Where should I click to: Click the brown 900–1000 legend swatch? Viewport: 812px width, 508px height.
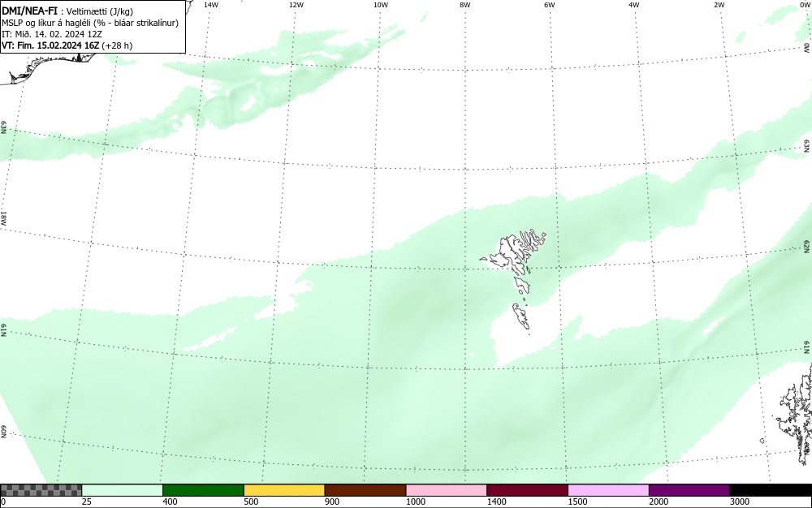[x=365, y=490]
